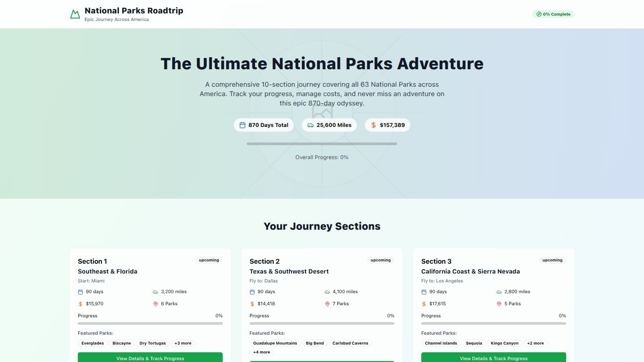Open Section 3 View Details & Track Progress
The height and width of the screenshot is (362, 644).
click(x=494, y=358)
